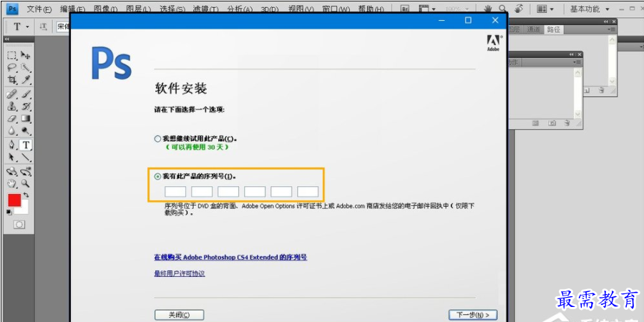Screen dimensions: 644x322
Task: Open the 滤镜(T) menu
Action: (206, 9)
